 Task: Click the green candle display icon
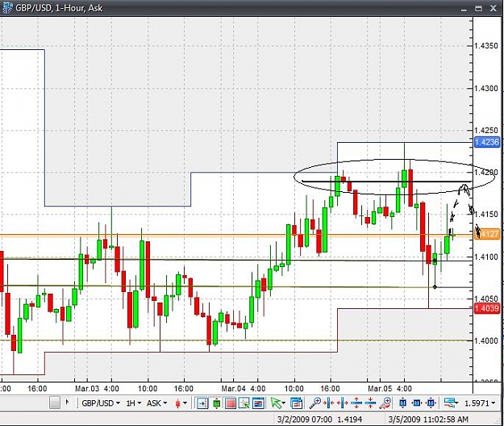pos(216,403)
